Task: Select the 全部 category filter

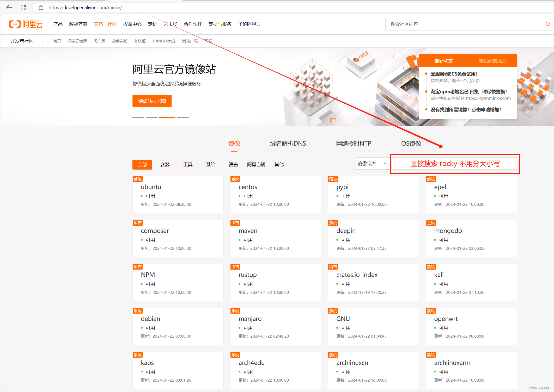Action: point(142,165)
